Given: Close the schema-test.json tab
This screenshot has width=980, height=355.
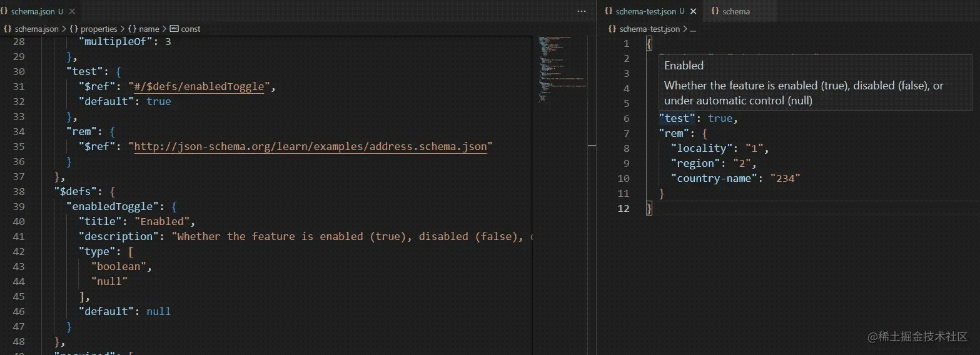Looking at the screenshot, I should (x=693, y=11).
